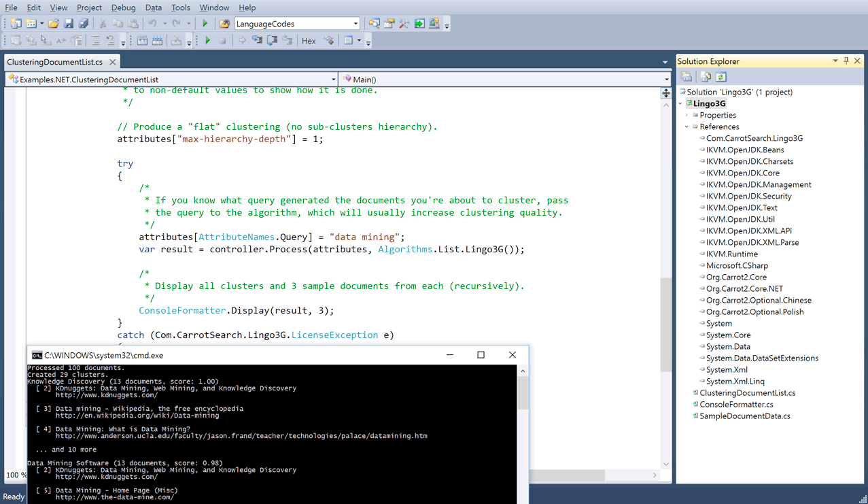Click the Step Into debug icon
Screen dimensions: 868x504
pos(257,41)
